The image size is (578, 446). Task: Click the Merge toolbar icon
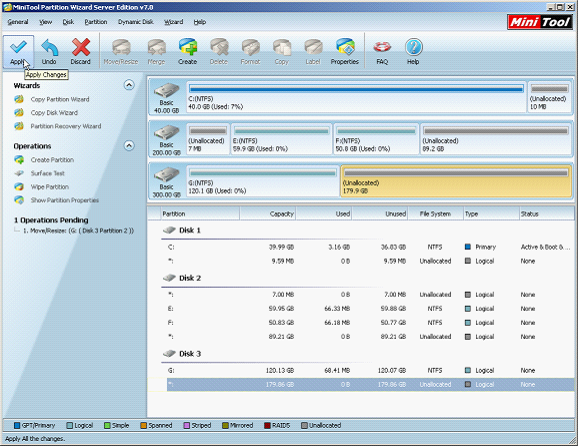pyautogui.click(x=156, y=47)
